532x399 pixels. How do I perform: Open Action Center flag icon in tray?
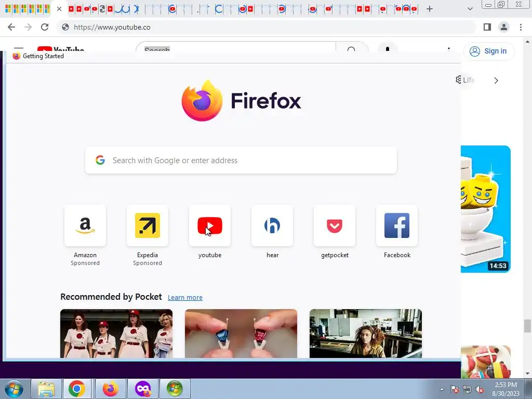pyautogui.click(x=455, y=389)
